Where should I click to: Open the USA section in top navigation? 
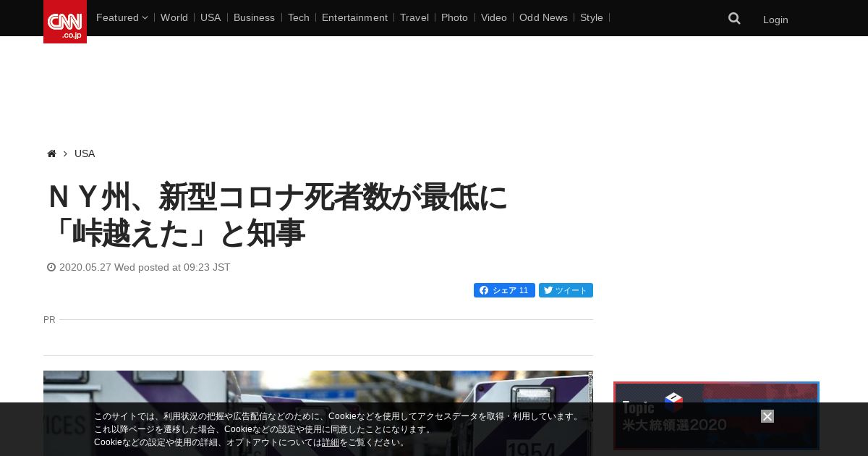coord(210,17)
